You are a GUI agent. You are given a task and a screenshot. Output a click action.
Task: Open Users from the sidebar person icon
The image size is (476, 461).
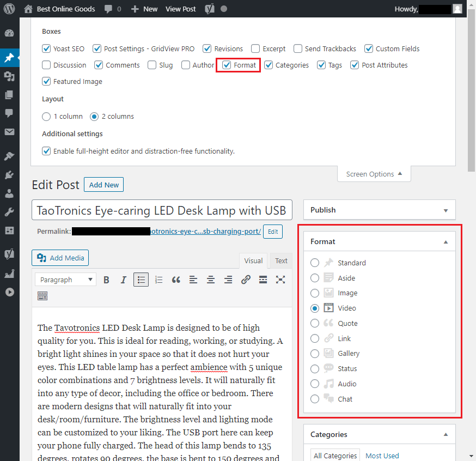tap(9, 193)
